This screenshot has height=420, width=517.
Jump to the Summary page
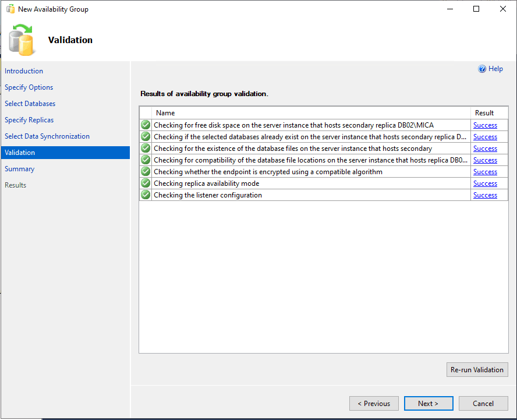tap(20, 169)
